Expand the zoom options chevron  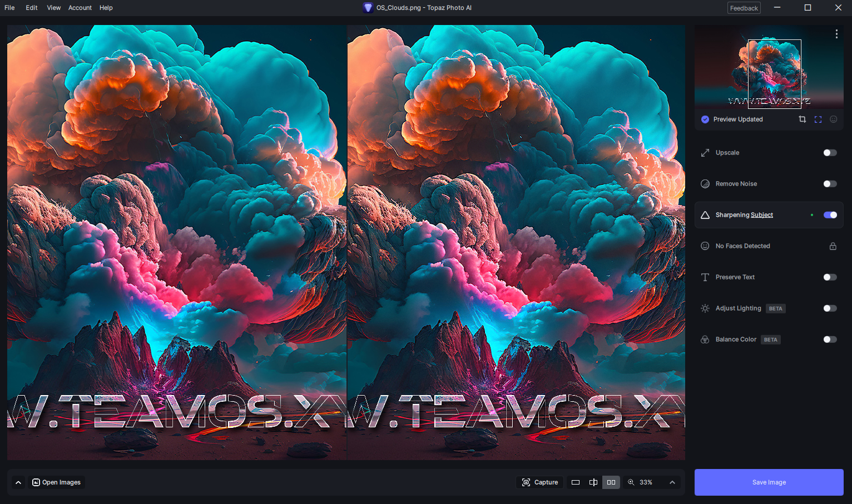(672, 482)
